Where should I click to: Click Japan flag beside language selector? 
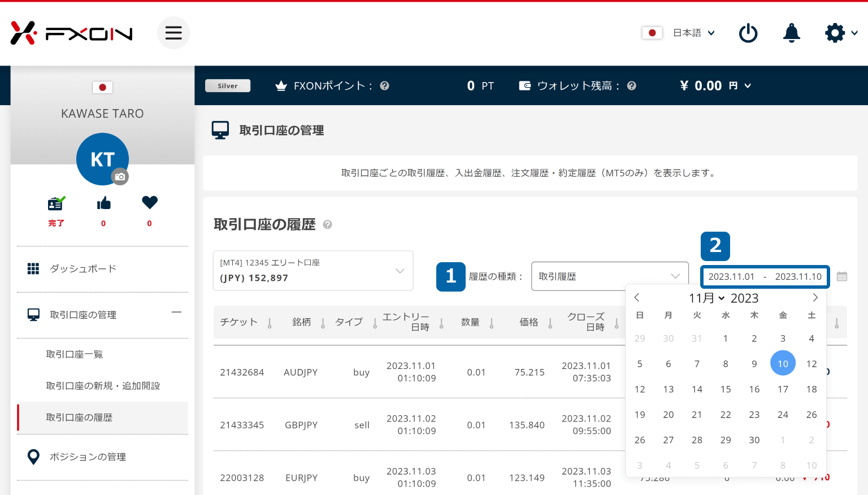point(652,33)
